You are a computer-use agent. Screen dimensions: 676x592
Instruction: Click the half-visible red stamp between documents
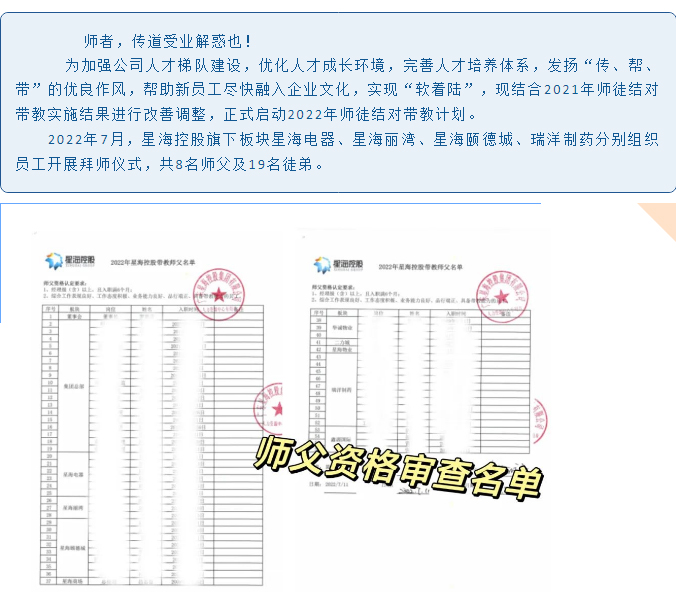click(268, 407)
